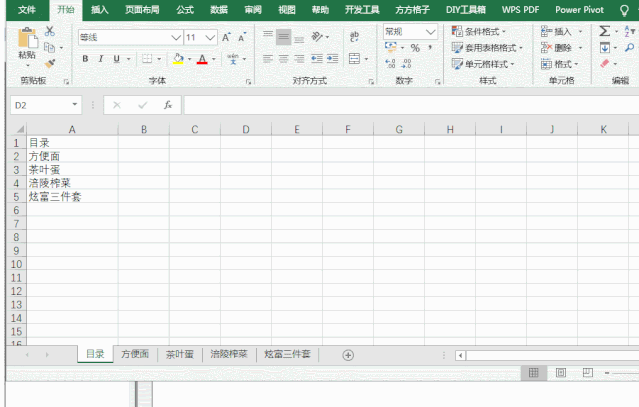Click the Paste clipboard icon

pos(27,38)
